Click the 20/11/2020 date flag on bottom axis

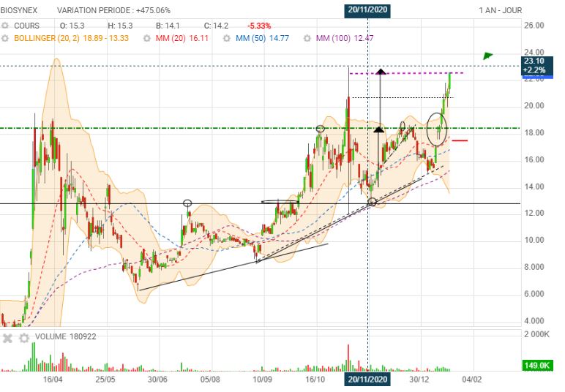coord(367,379)
